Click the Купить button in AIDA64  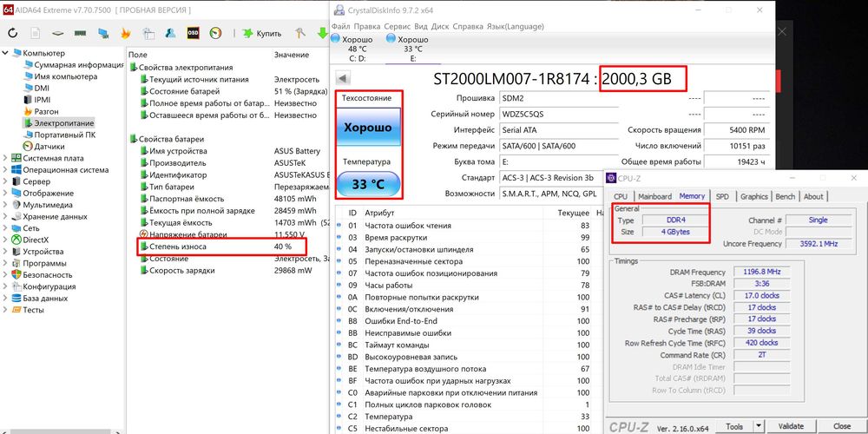[x=262, y=33]
